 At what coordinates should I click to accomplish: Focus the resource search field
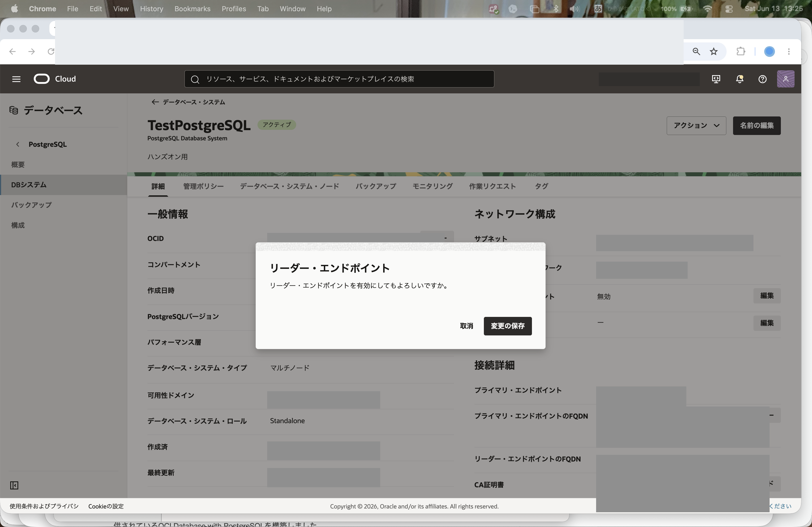pyautogui.click(x=339, y=79)
